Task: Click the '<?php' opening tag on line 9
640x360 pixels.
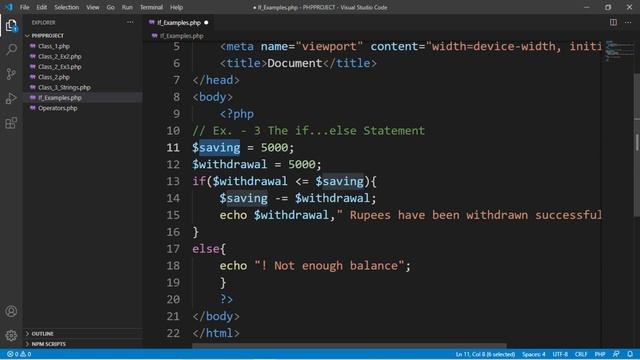Action: (237, 114)
